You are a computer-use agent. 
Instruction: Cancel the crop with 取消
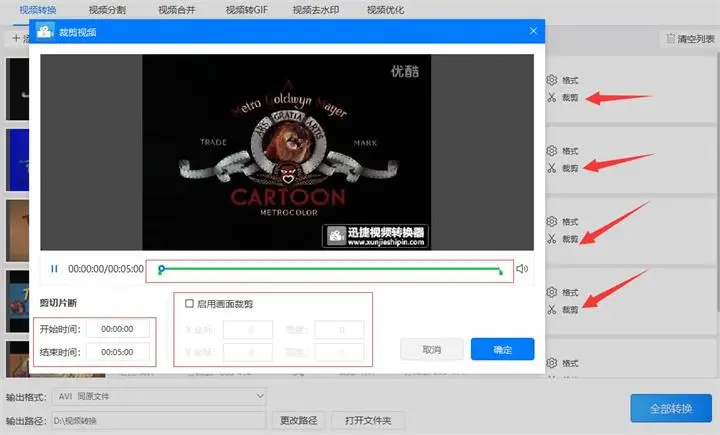point(432,350)
